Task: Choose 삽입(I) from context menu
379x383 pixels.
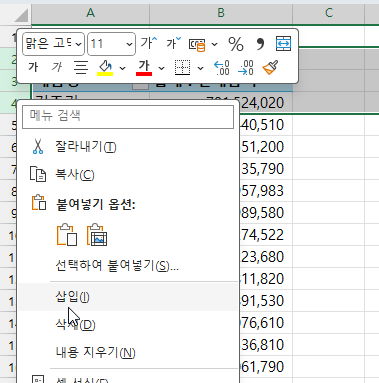Action: coord(128,297)
